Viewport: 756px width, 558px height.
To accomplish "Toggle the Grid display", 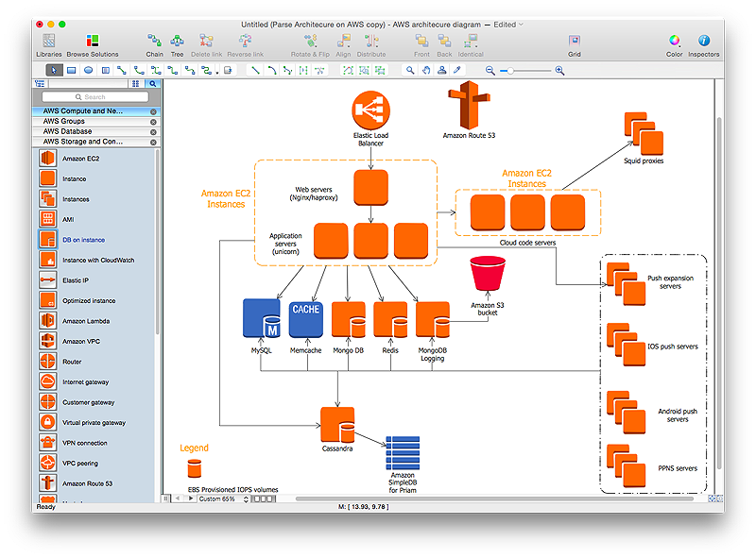I will 574,42.
